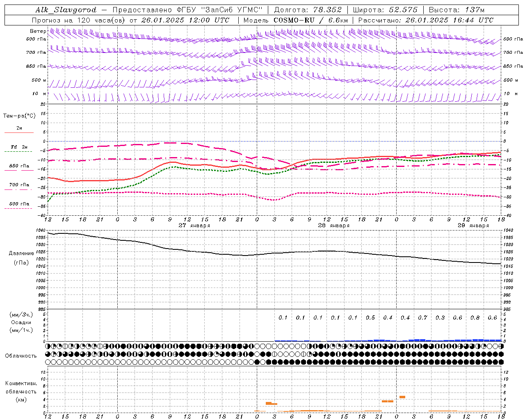Click the Давление pressure panel title
This screenshot has height=420, width=525.
pos(21,253)
